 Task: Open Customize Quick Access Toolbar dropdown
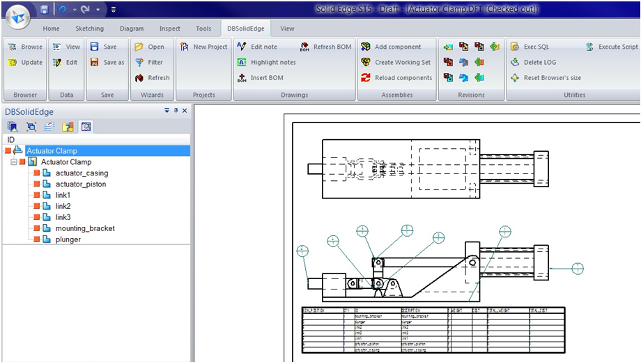[x=114, y=10]
